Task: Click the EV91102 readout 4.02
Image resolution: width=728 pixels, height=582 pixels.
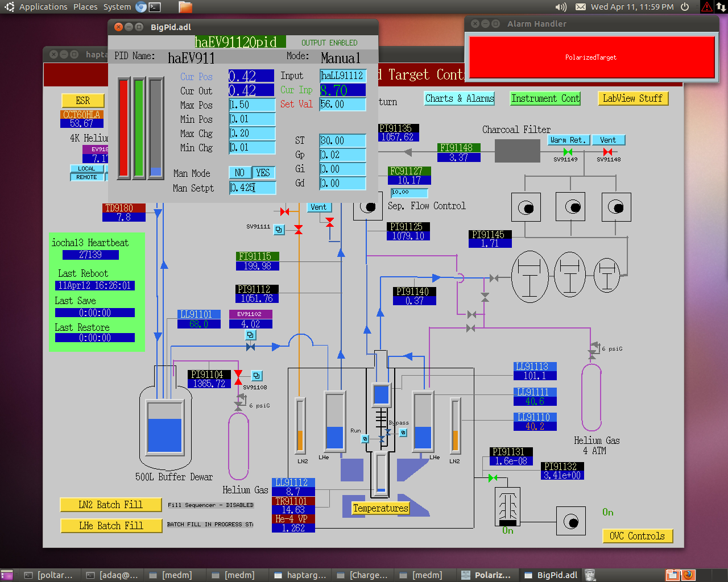Action: pyautogui.click(x=250, y=324)
